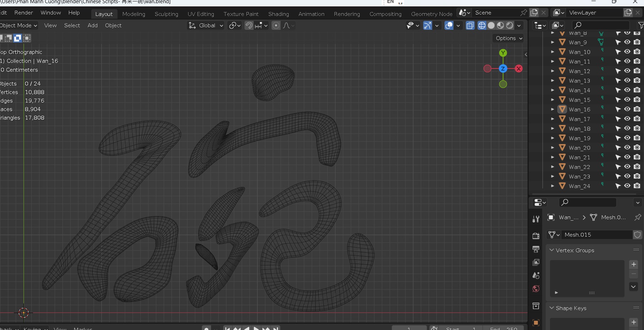The height and width of the screenshot is (330, 644).
Task: Open the viewport Add menu
Action: tap(93, 26)
